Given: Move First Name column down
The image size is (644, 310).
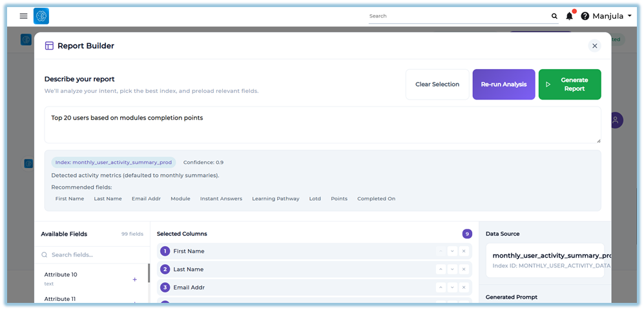Looking at the screenshot, I should point(452,251).
